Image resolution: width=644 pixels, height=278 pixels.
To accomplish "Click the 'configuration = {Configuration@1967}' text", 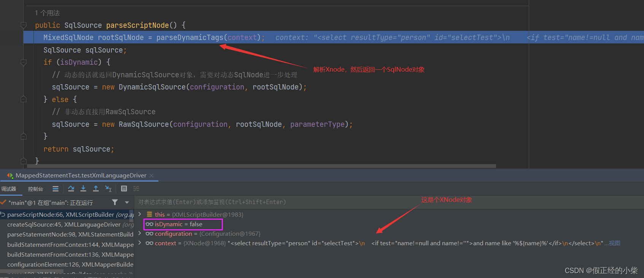I will (208, 234).
